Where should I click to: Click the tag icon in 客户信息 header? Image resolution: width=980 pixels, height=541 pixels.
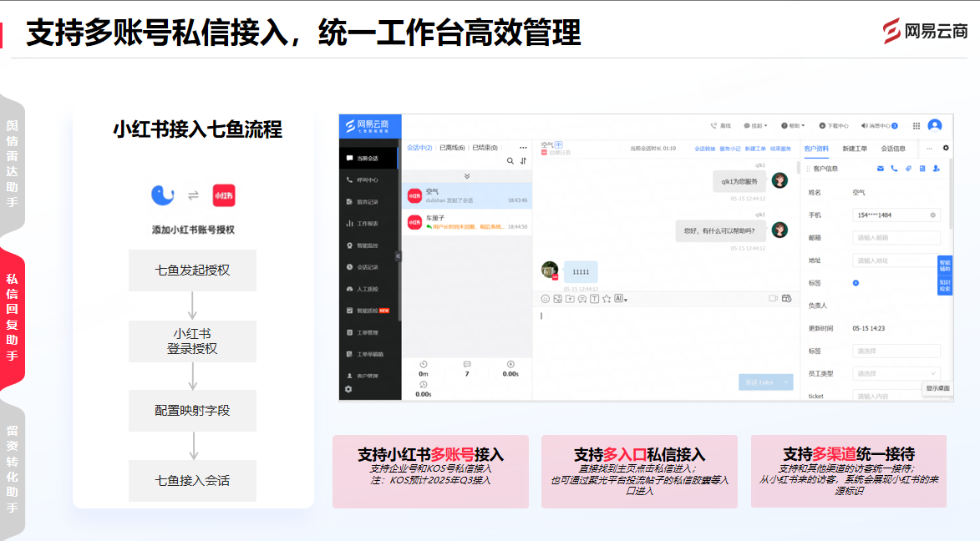908,169
